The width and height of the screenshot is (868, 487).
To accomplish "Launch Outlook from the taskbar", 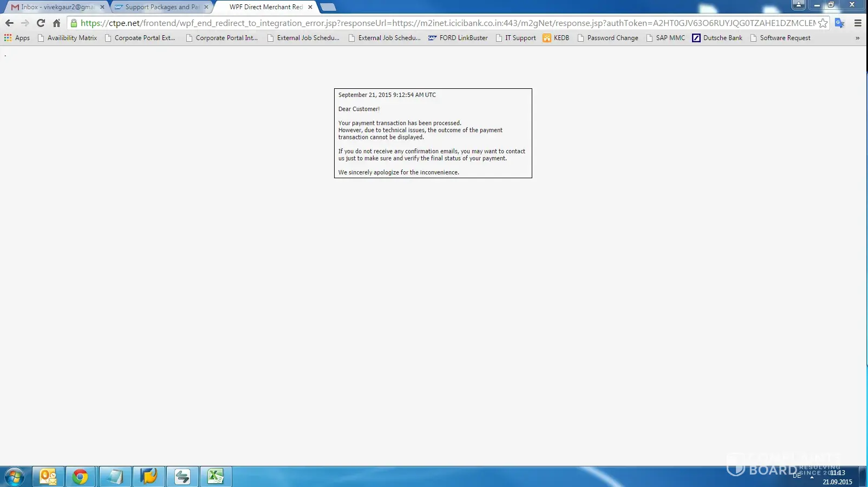I will point(48,477).
